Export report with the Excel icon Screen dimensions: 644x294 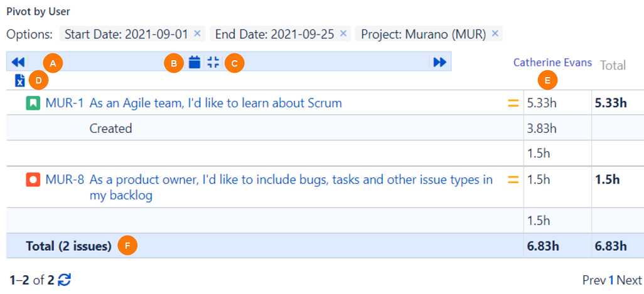pos(20,80)
